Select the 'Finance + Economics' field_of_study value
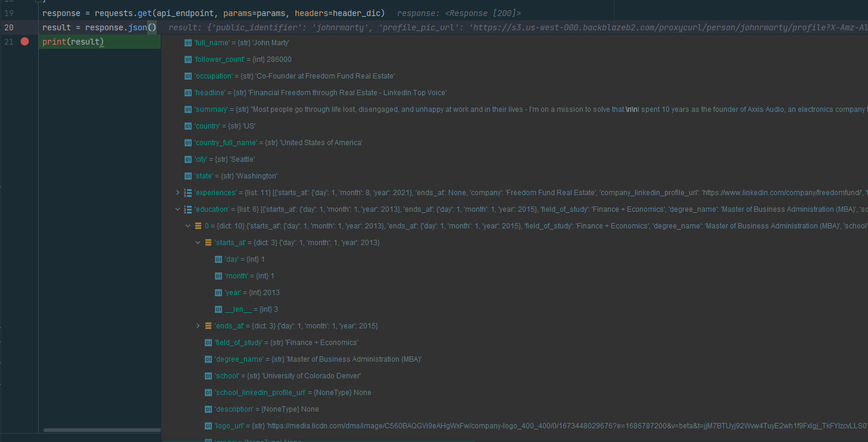Viewport: 868px width, 442px height. coord(322,343)
